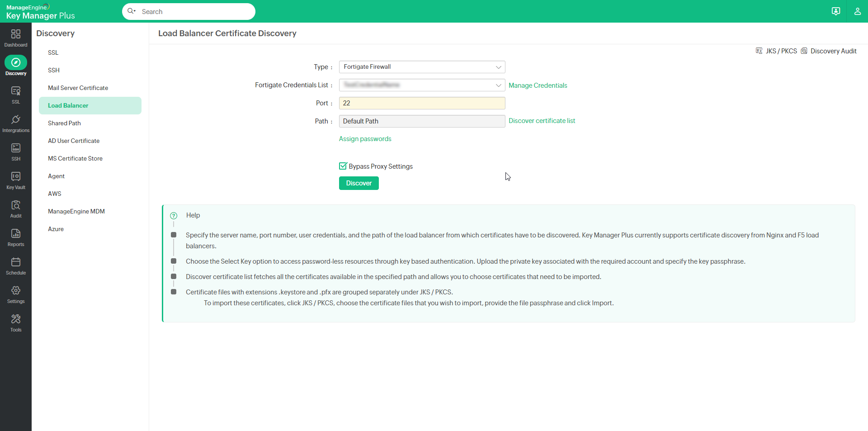
Task: Click the Integrations sidebar icon
Action: tap(16, 123)
